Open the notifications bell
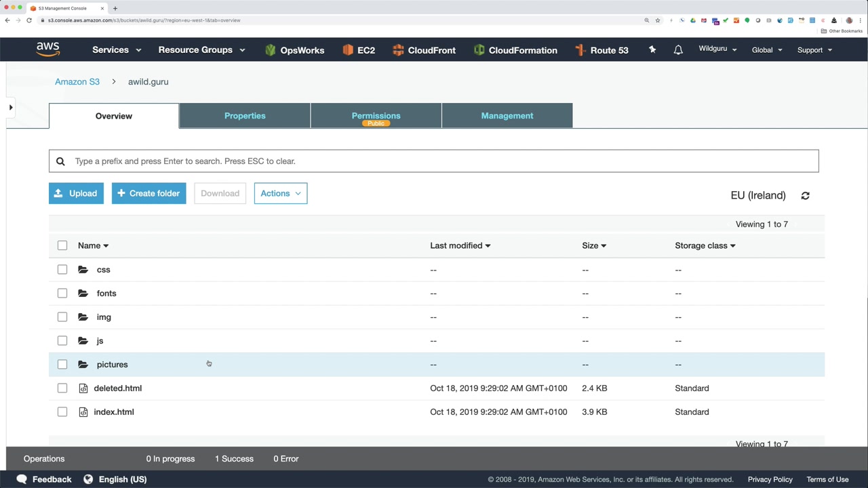 [x=678, y=50]
